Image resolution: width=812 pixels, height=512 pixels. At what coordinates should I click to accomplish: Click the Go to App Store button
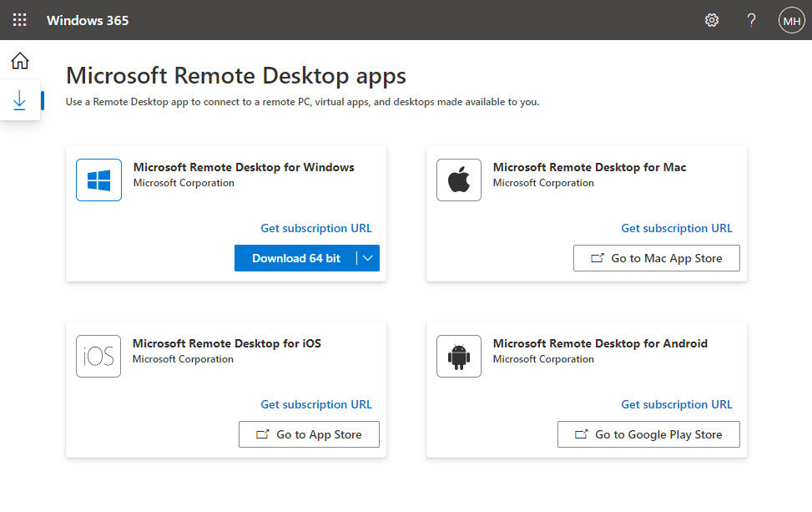pos(309,434)
